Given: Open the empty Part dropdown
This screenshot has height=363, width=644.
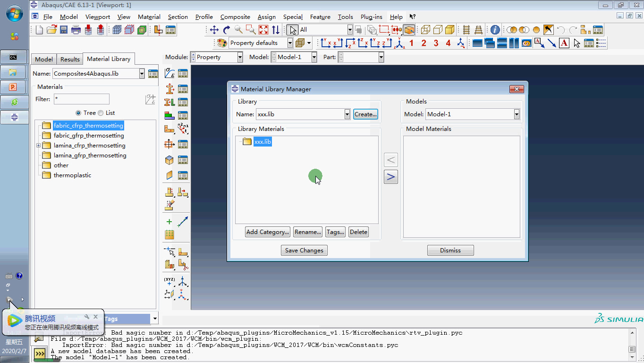Looking at the screenshot, I should point(381,57).
